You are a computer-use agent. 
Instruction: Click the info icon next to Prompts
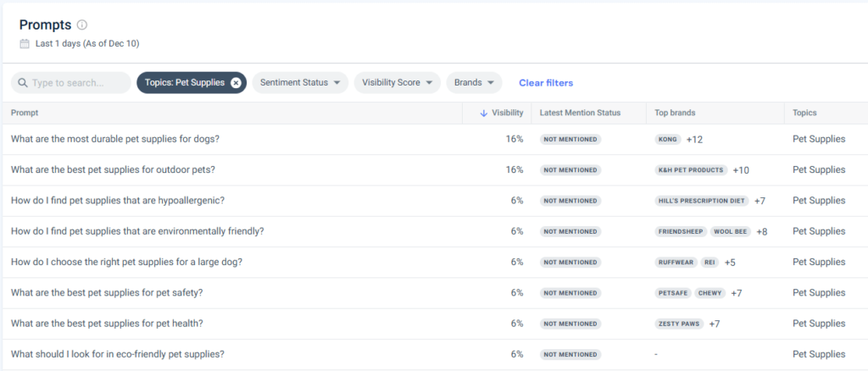[82, 25]
